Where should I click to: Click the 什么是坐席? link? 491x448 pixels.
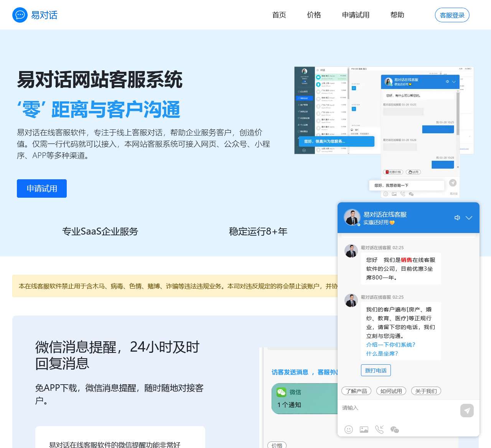point(382,354)
